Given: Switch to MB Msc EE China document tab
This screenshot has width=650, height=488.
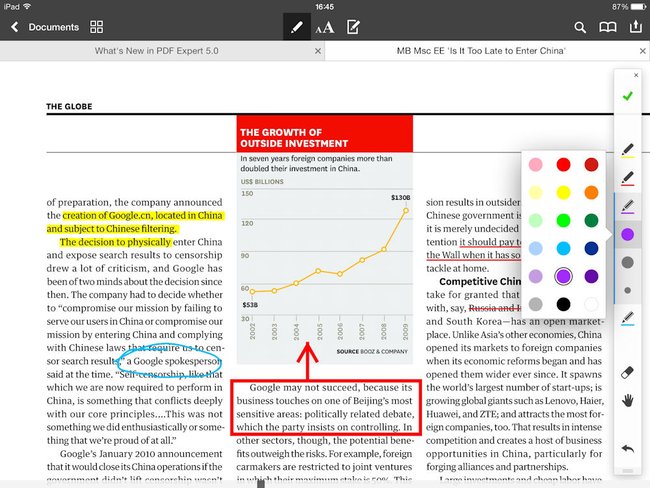Looking at the screenshot, I should pos(481,51).
